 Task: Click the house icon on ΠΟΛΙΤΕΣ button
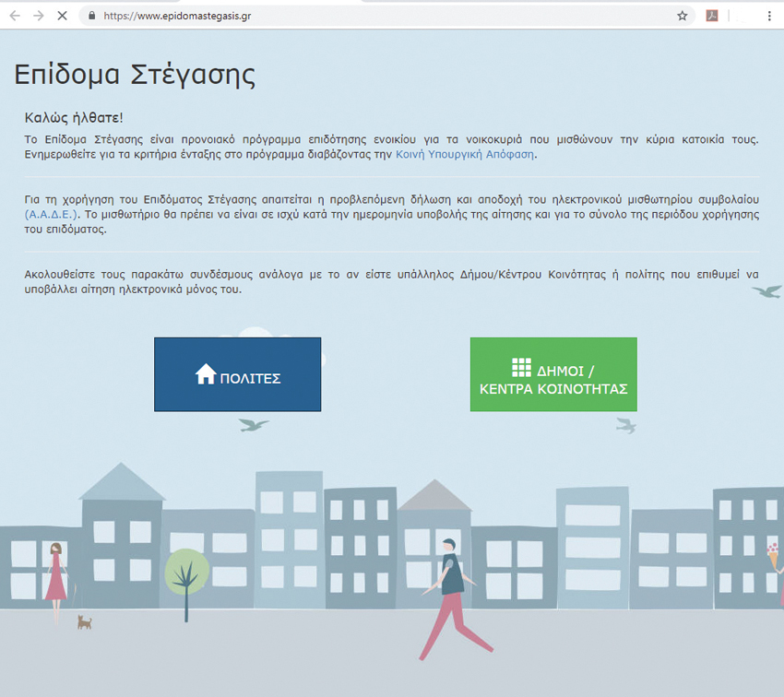(205, 373)
